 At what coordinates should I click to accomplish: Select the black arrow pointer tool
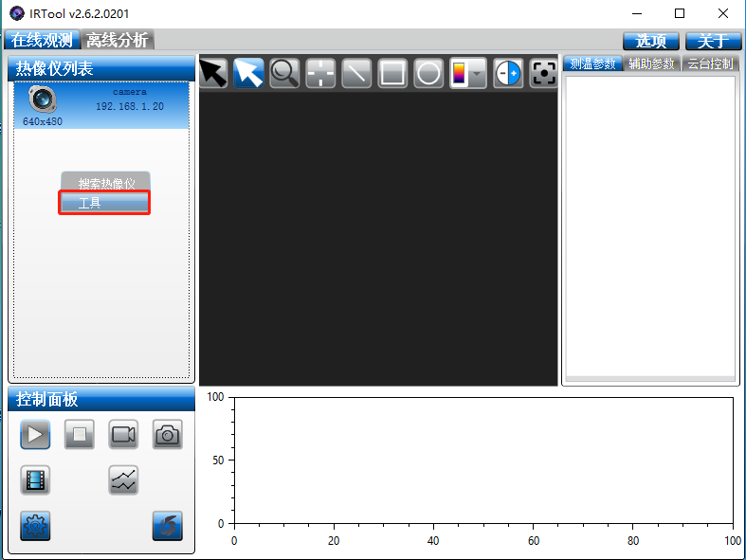point(212,73)
